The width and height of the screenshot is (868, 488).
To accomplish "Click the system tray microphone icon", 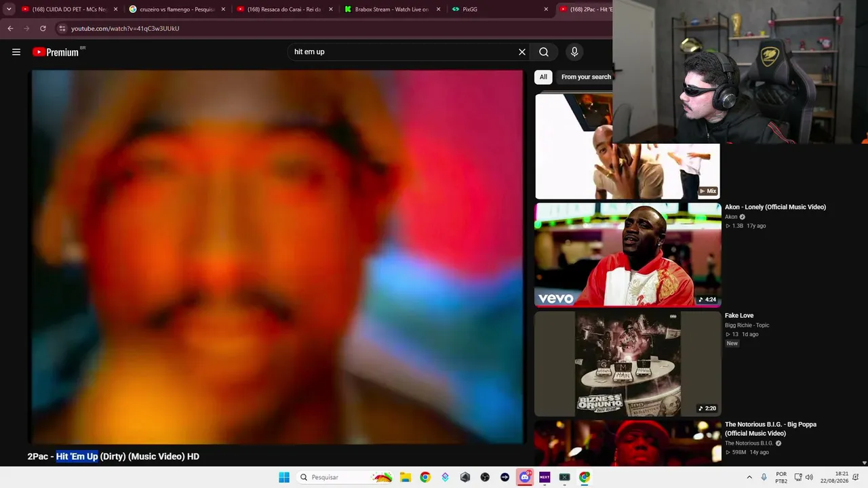I will [x=764, y=477].
